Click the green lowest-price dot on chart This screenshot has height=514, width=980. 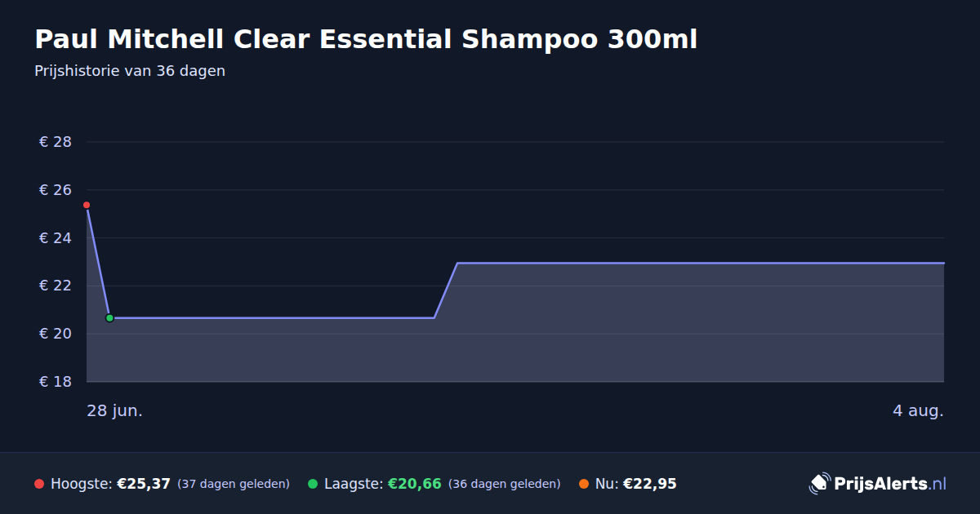[x=109, y=318]
